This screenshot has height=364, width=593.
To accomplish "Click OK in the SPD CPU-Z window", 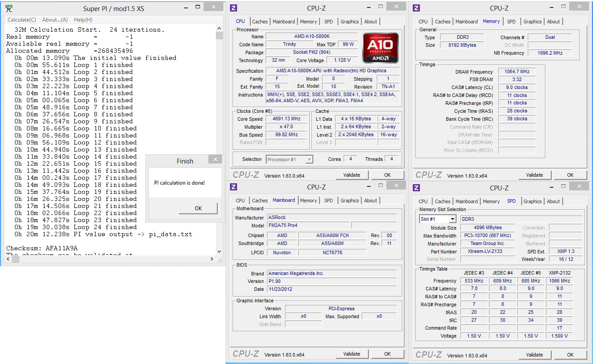I will pyautogui.click(x=570, y=355).
